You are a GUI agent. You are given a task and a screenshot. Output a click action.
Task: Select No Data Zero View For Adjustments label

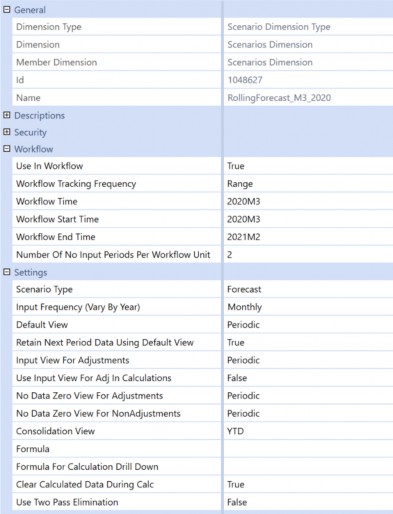coord(89,396)
